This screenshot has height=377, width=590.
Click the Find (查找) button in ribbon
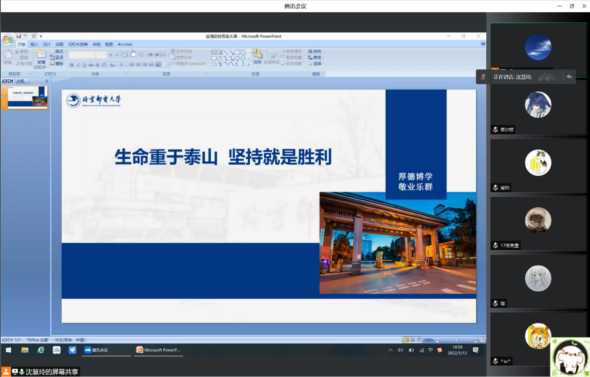[315, 51]
